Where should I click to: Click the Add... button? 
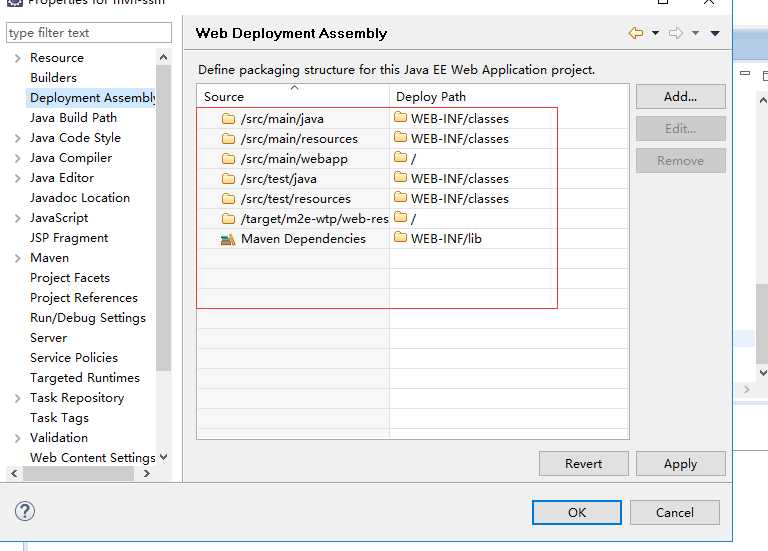coord(680,96)
